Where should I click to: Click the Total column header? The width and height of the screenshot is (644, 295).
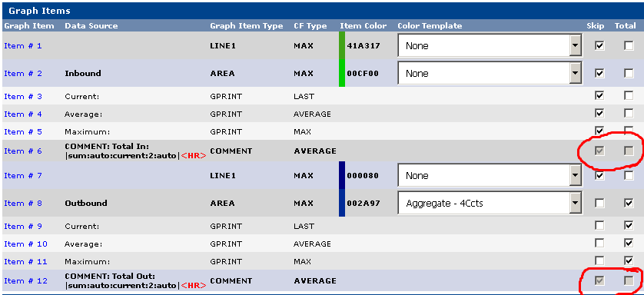point(625,26)
